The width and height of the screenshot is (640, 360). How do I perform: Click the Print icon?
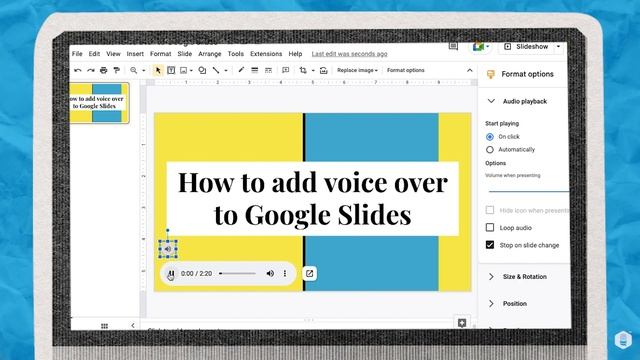[104, 70]
